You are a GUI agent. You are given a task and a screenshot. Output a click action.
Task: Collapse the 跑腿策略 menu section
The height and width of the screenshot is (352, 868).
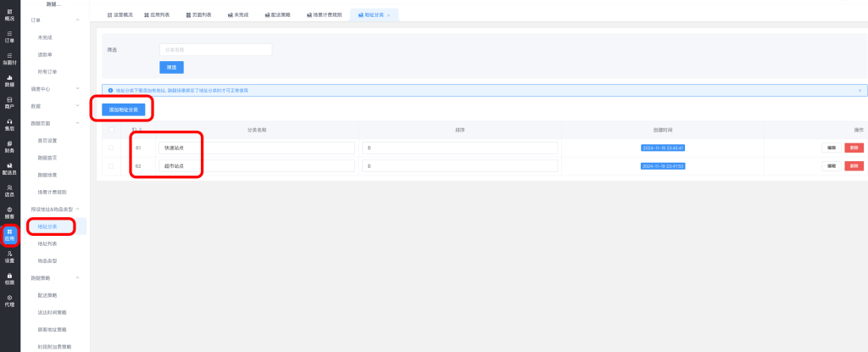pyautogui.click(x=78, y=277)
